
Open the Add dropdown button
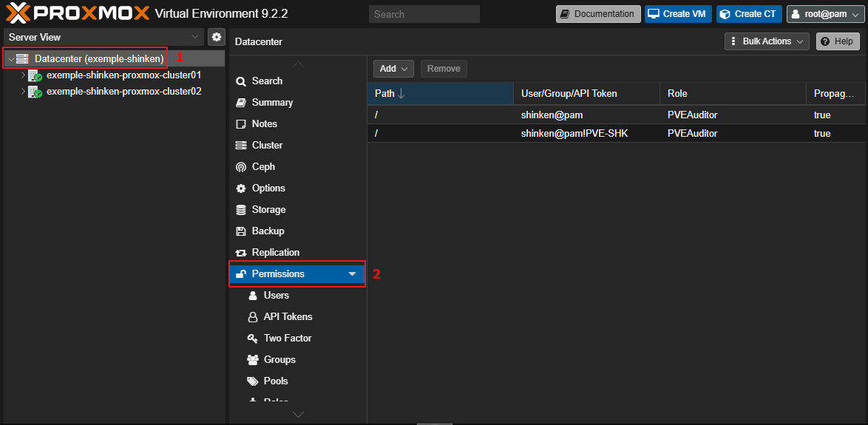click(x=393, y=69)
